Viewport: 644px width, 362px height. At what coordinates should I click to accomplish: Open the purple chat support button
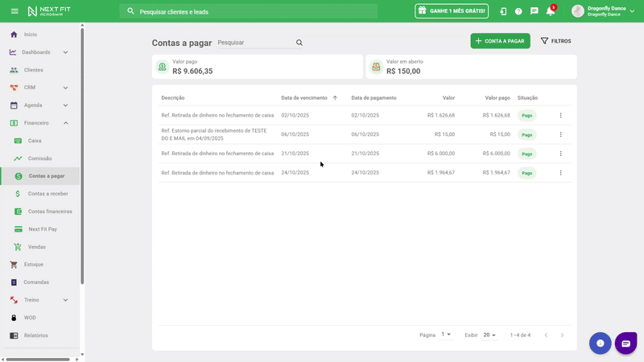coord(625,343)
